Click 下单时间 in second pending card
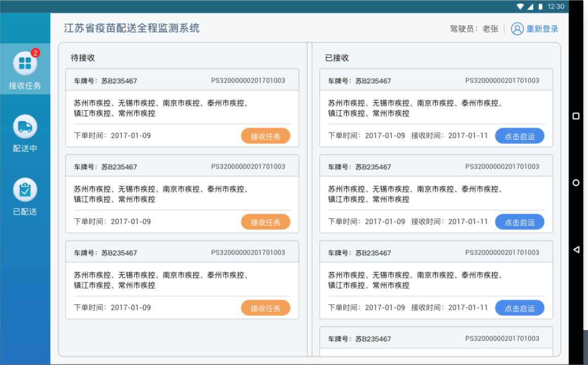 pos(112,222)
